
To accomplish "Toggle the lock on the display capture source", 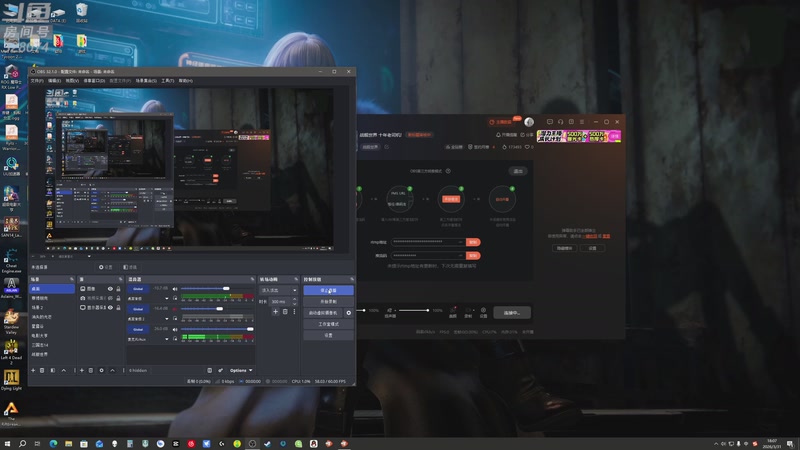I will 118,308.
